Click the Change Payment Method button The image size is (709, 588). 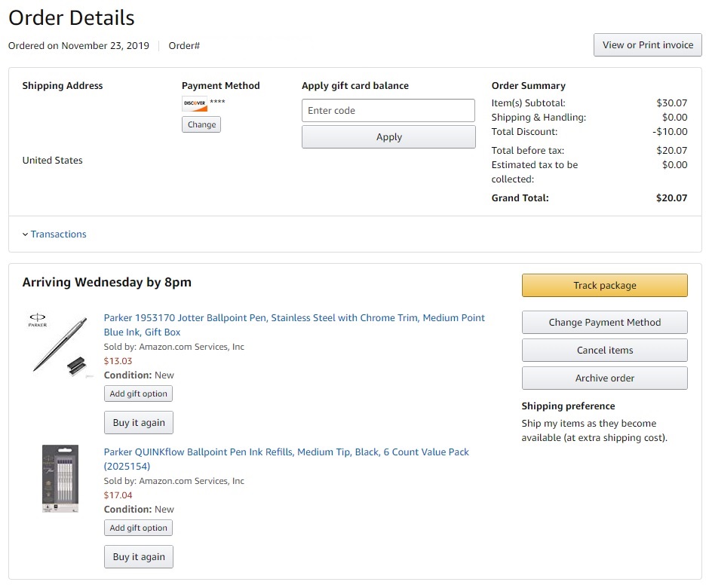[604, 322]
